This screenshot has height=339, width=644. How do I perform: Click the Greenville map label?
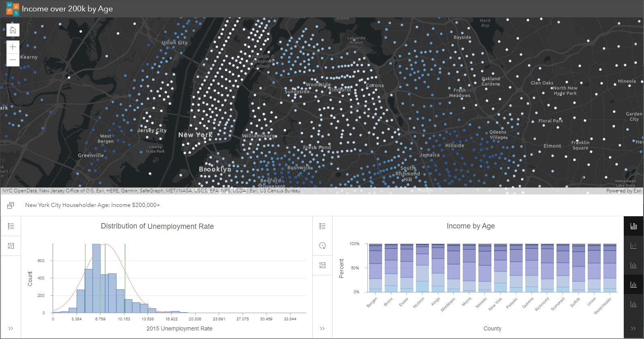click(91, 156)
